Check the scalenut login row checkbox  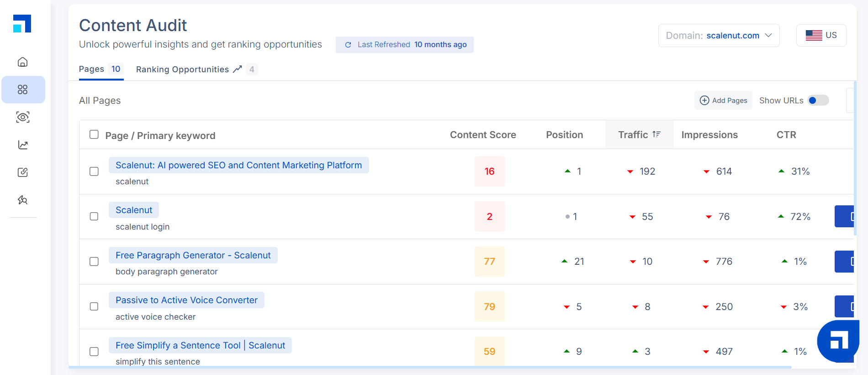[x=94, y=216]
